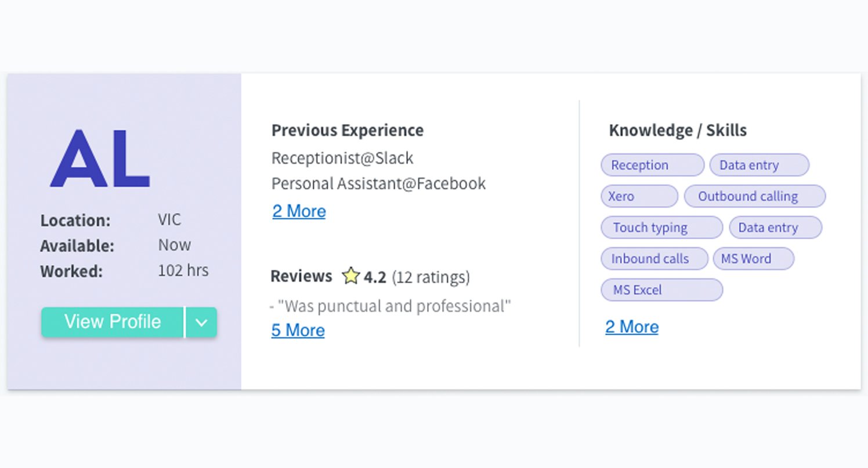
Task: Click the Receptionist@Slack experience entry
Action: [x=342, y=158]
